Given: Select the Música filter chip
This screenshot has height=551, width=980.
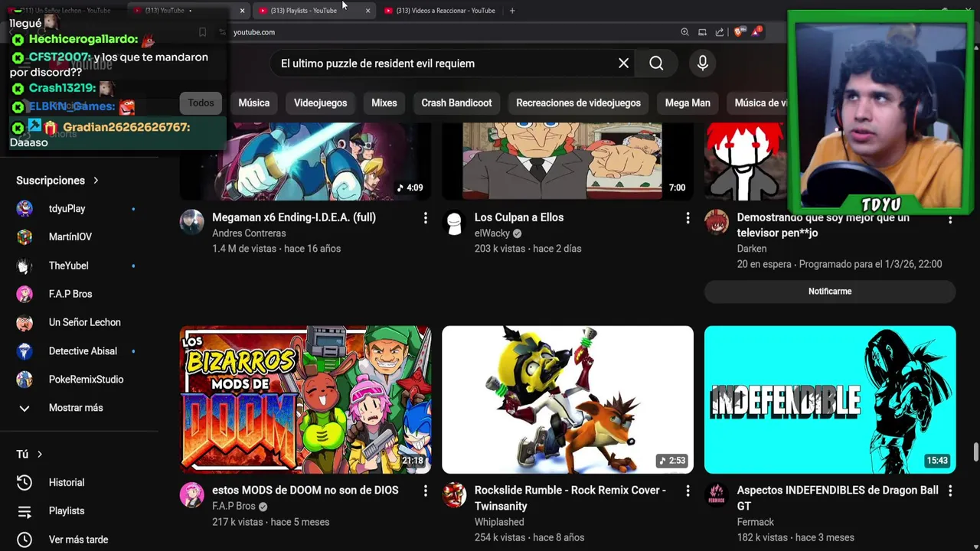Looking at the screenshot, I should 253,103.
